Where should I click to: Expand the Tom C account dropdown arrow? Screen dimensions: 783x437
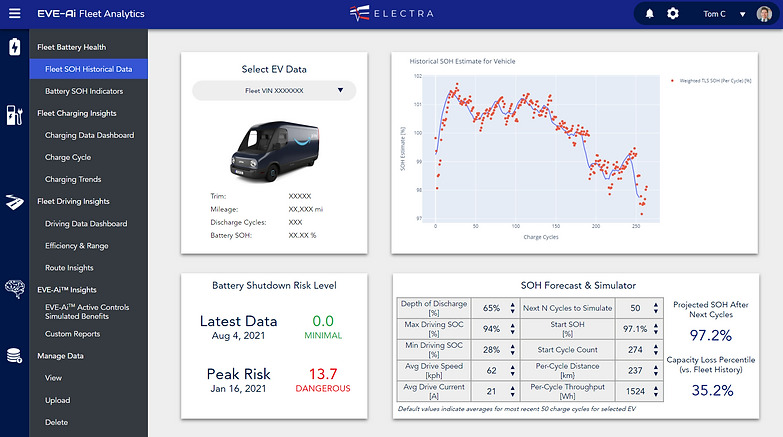point(743,14)
